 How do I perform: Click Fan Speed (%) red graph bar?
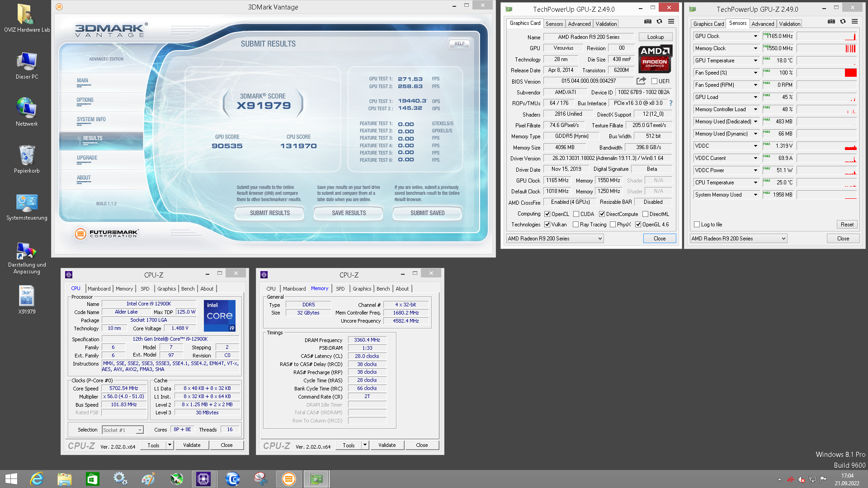tap(850, 73)
